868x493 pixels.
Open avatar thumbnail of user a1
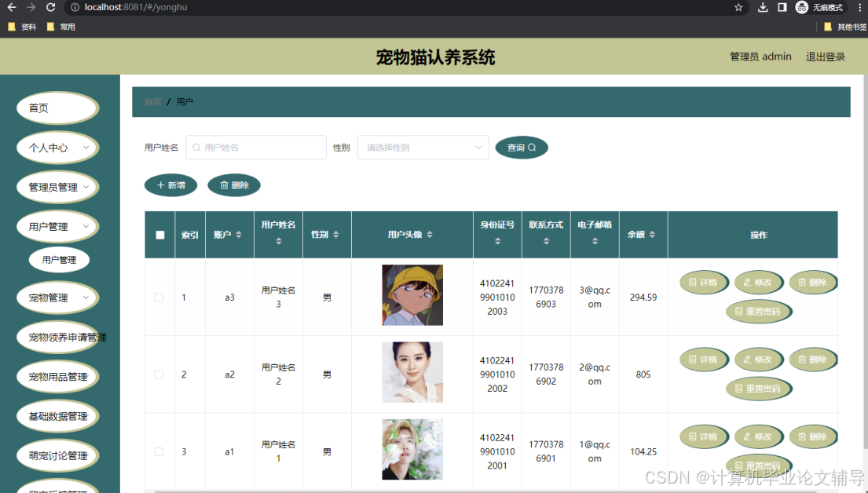click(412, 449)
